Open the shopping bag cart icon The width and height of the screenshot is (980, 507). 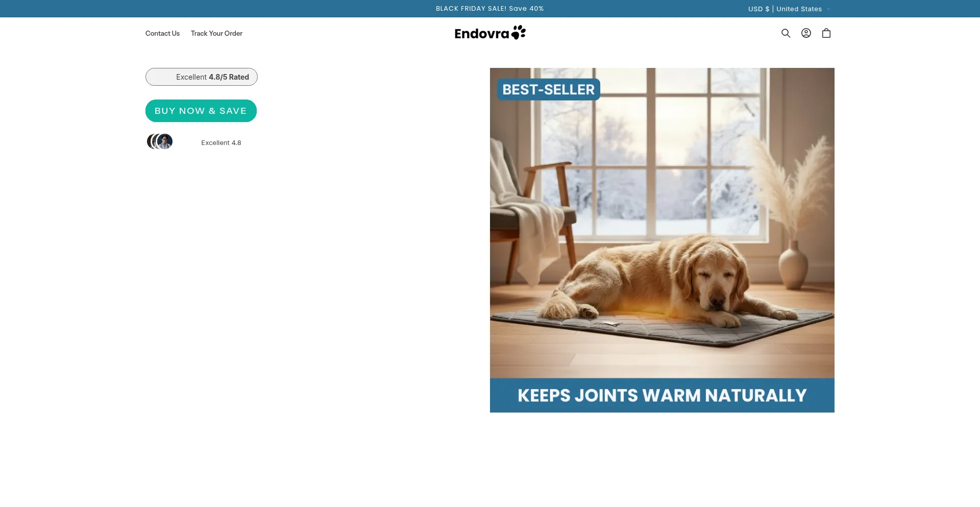pos(826,33)
